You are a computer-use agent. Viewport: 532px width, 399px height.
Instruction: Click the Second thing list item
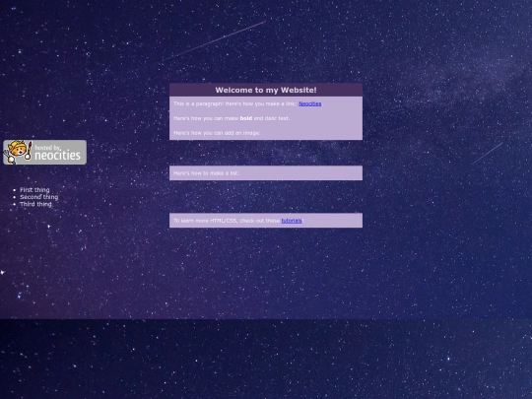[39, 197]
